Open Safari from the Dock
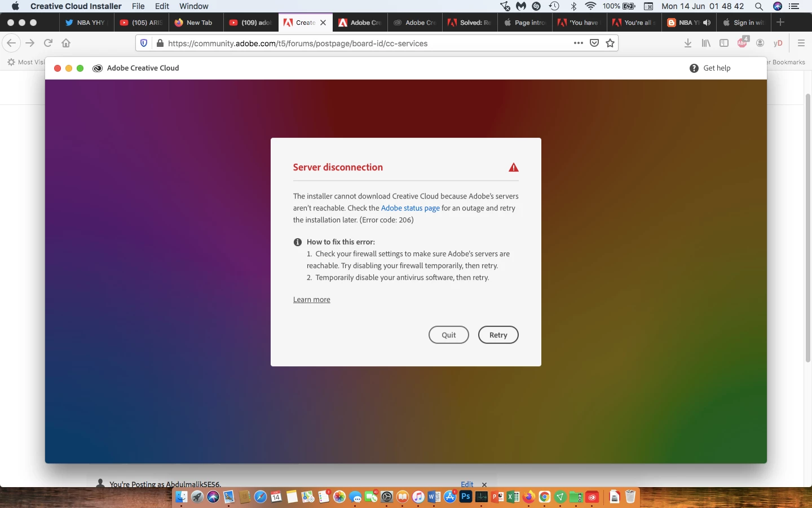The image size is (812, 508). tap(260, 497)
